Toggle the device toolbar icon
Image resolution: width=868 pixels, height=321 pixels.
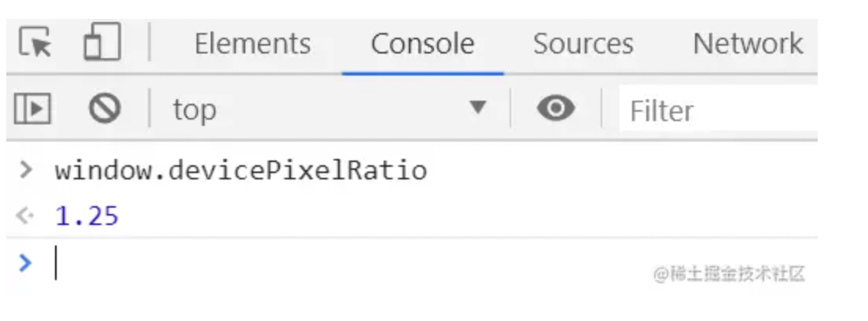102,41
